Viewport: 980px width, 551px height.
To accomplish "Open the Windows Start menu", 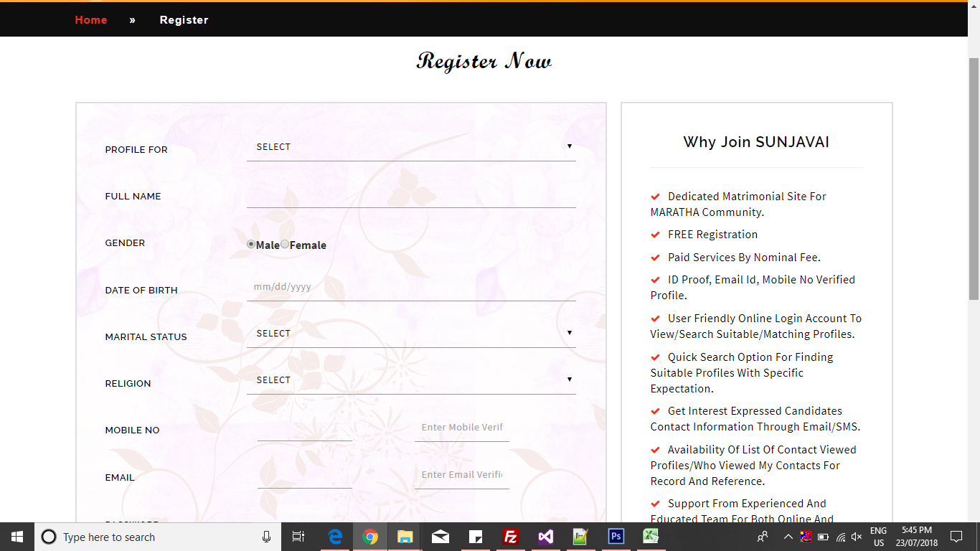I will (17, 537).
